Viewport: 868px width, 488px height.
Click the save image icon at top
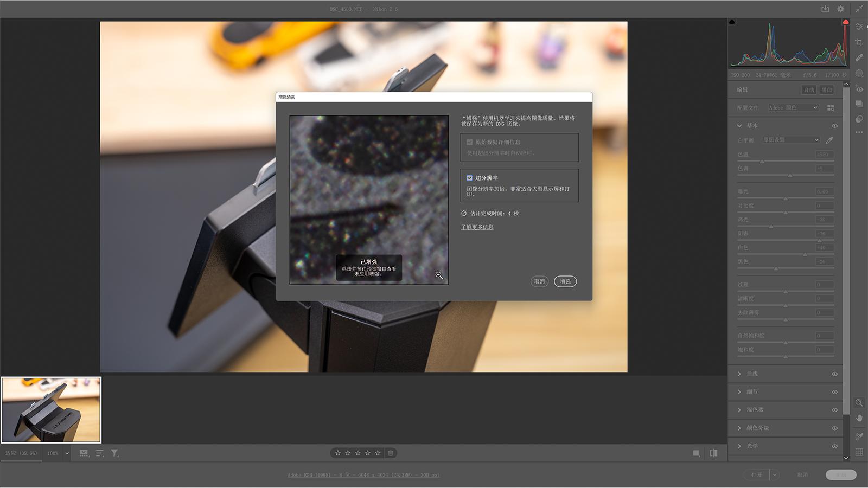coord(825,9)
